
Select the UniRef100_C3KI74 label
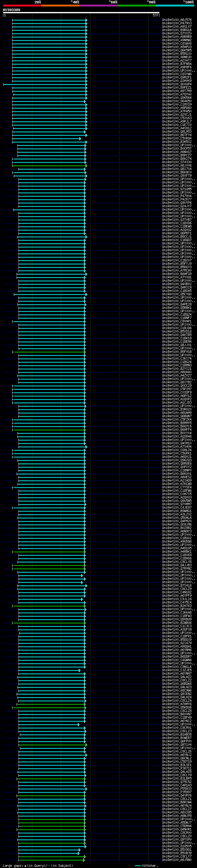click(x=177, y=358)
